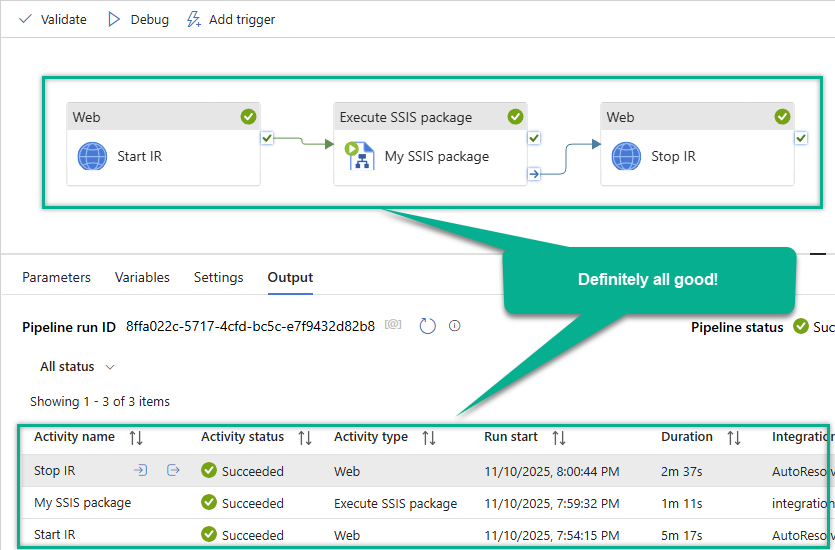Open the All status filter dropdown

pos(77,367)
